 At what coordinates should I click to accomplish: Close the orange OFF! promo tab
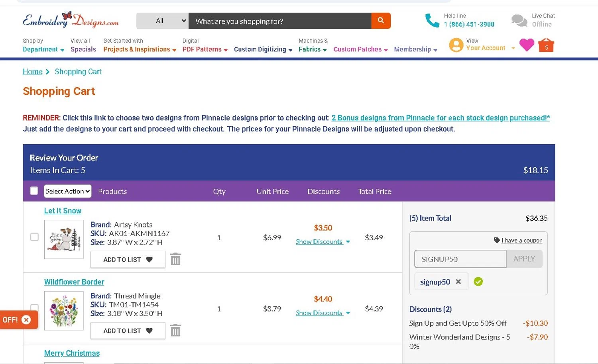[x=26, y=320]
